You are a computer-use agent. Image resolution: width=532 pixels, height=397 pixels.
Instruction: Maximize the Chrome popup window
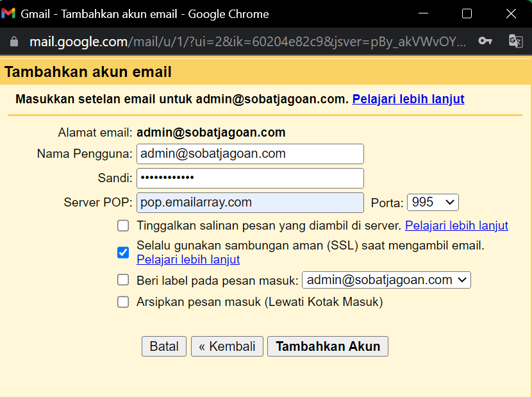coord(467,13)
